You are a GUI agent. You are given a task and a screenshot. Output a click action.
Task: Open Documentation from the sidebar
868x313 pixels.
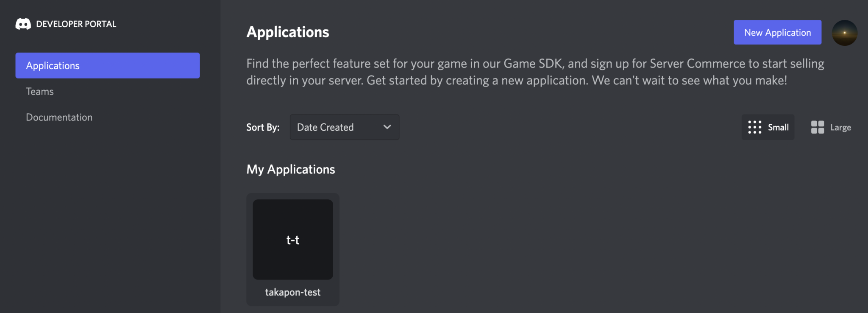(59, 117)
